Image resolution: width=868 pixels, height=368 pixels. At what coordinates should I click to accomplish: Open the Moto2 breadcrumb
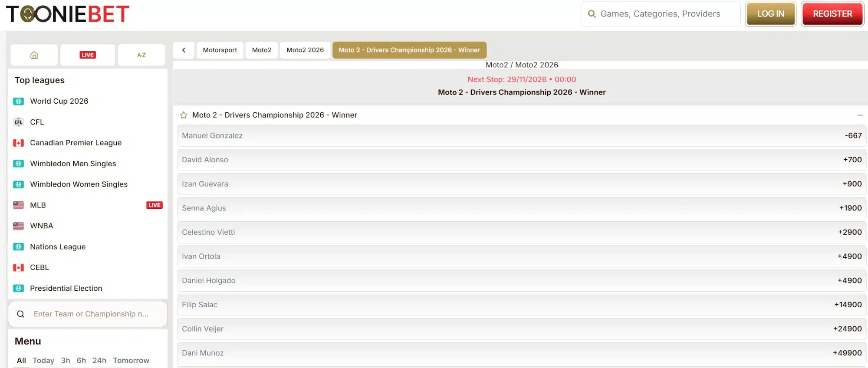coord(262,50)
